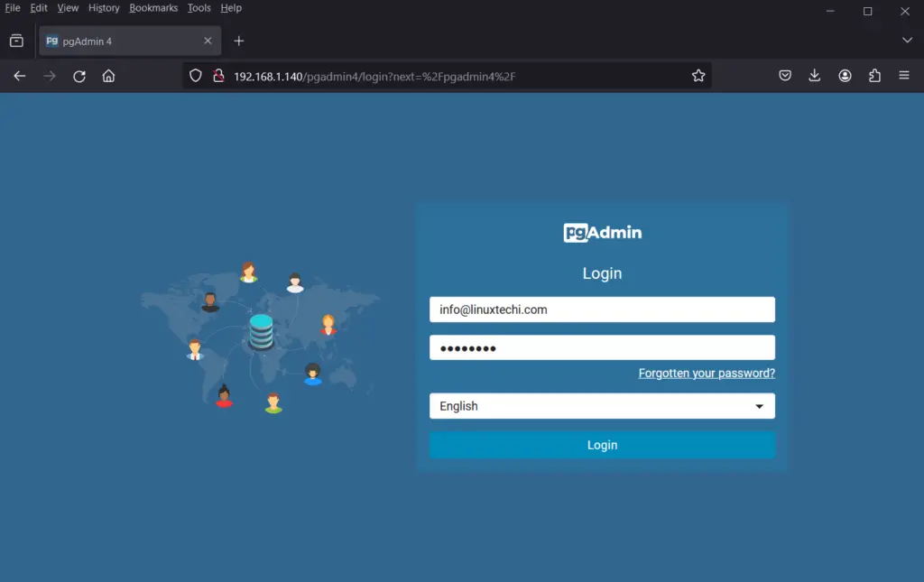The width and height of the screenshot is (924, 582).
Task: Close the Firefox window
Action: click(x=904, y=11)
